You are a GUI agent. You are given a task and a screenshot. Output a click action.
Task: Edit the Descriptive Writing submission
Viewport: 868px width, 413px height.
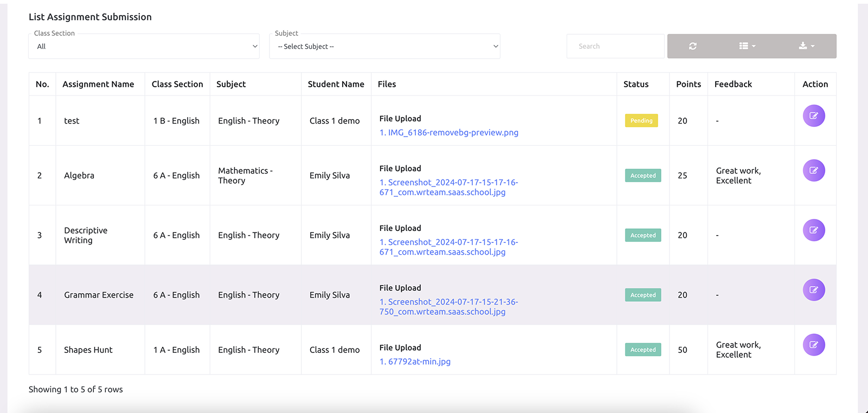[813, 230]
